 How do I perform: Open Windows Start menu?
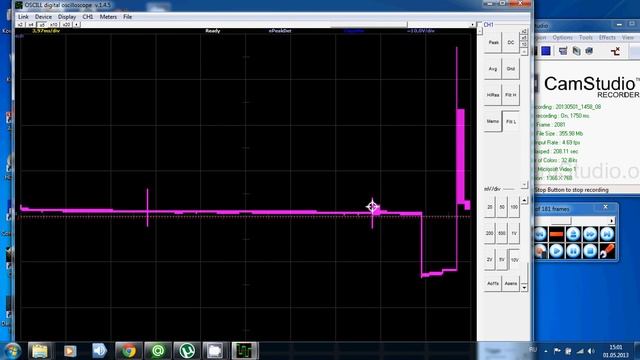click(x=13, y=351)
